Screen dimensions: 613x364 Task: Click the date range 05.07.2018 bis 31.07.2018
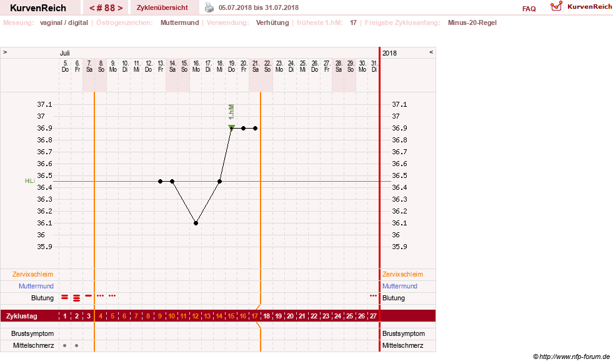tap(259, 7)
